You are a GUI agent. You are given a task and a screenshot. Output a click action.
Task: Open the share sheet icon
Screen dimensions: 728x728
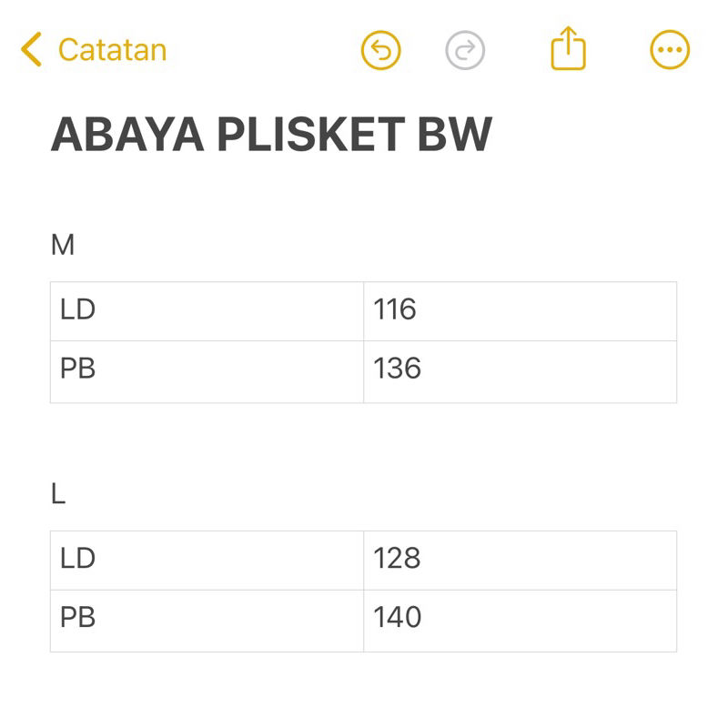point(568,48)
